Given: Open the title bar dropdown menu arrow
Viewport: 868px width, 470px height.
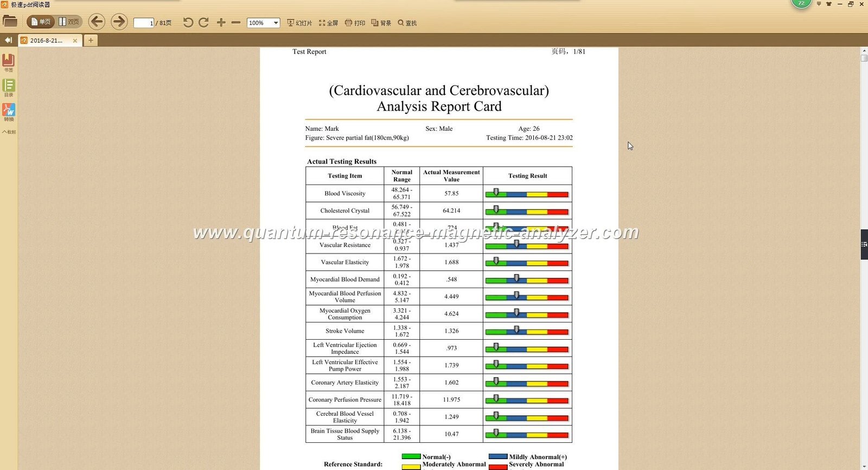Looking at the screenshot, I should point(819,4).
